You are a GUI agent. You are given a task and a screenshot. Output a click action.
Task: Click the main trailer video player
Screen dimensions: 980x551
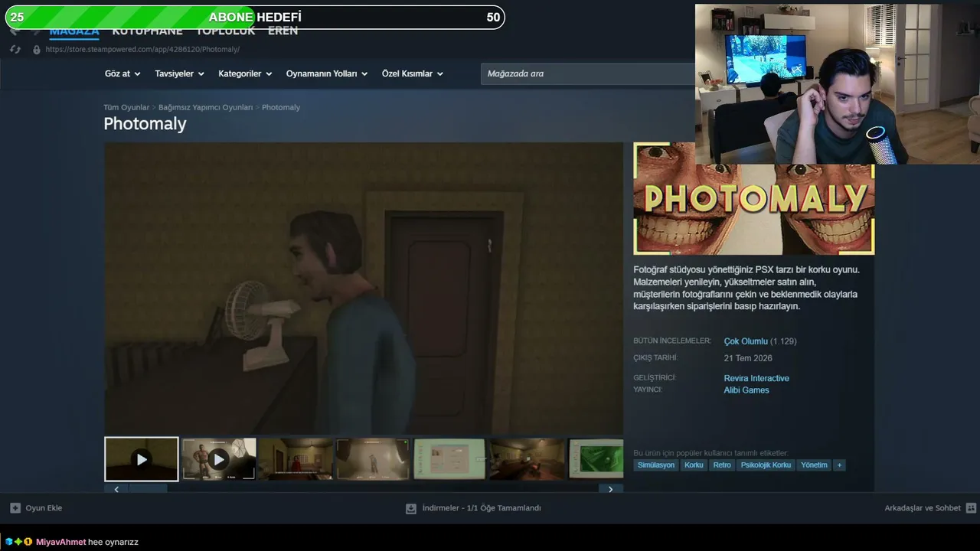click(x=364, y=289)
